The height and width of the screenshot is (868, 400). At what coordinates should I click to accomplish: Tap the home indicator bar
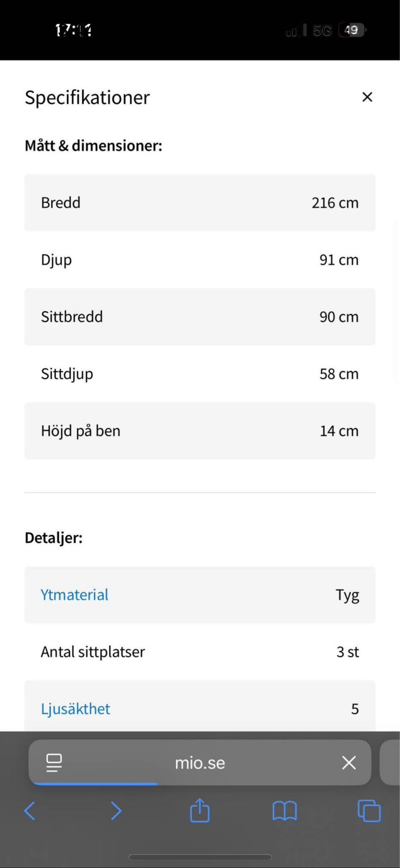tap(200, 857)
